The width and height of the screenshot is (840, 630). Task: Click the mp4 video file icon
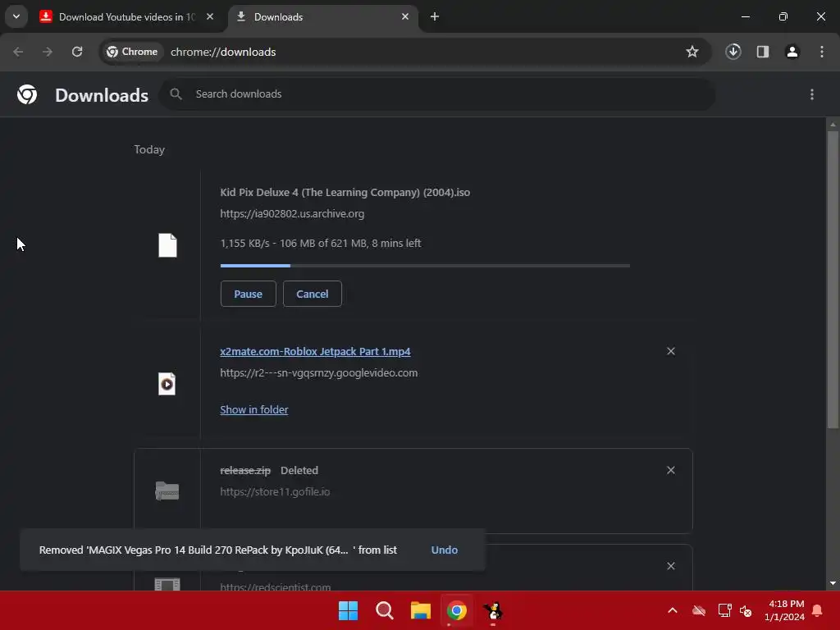[167, 384]
